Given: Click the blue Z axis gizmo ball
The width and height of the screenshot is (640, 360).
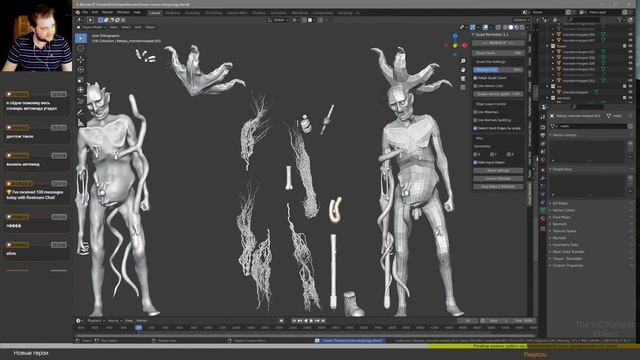Looking at the screenshot, I should 455,36.
